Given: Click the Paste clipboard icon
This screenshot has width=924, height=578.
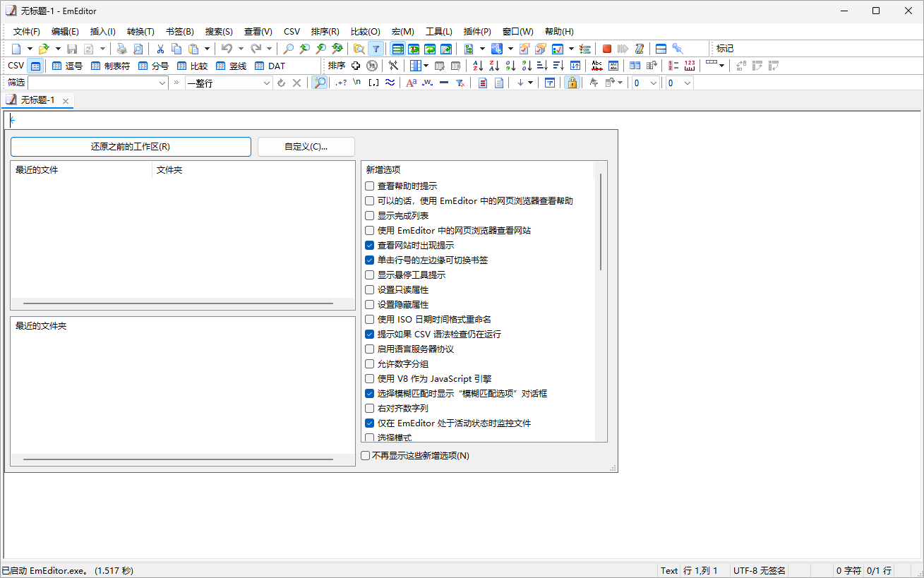Looking at the screenshot, I should 193,49.
